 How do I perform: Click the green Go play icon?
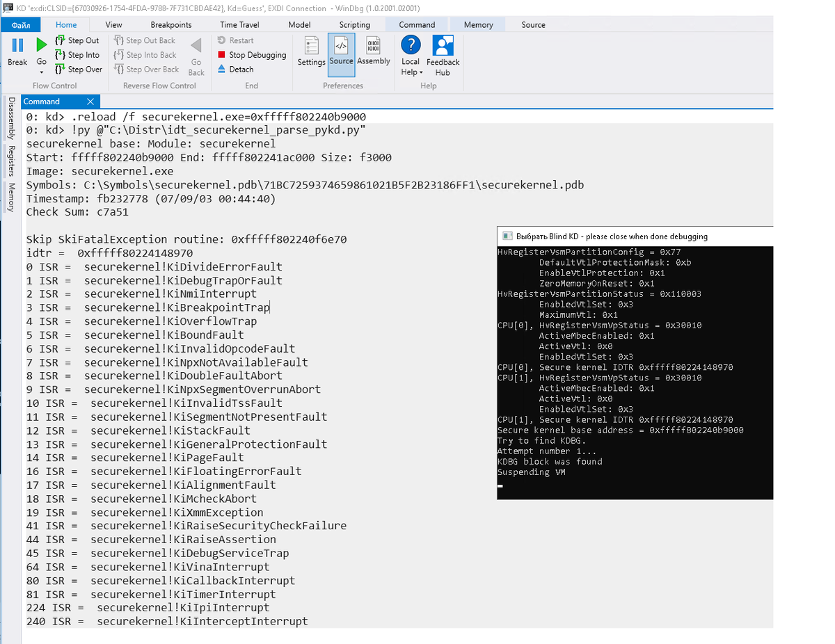coord(42,45)
